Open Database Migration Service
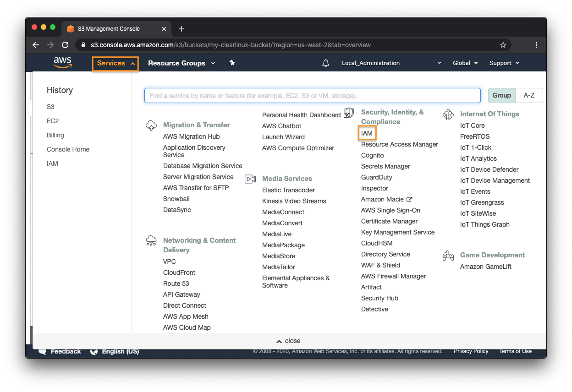This screenshot has height=392, width=572. coord(203,166)
